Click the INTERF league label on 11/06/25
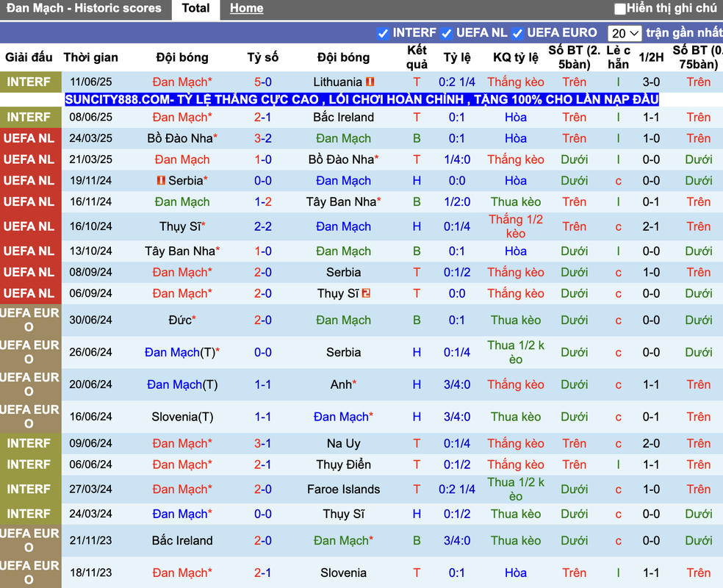 tap(29, 82)
